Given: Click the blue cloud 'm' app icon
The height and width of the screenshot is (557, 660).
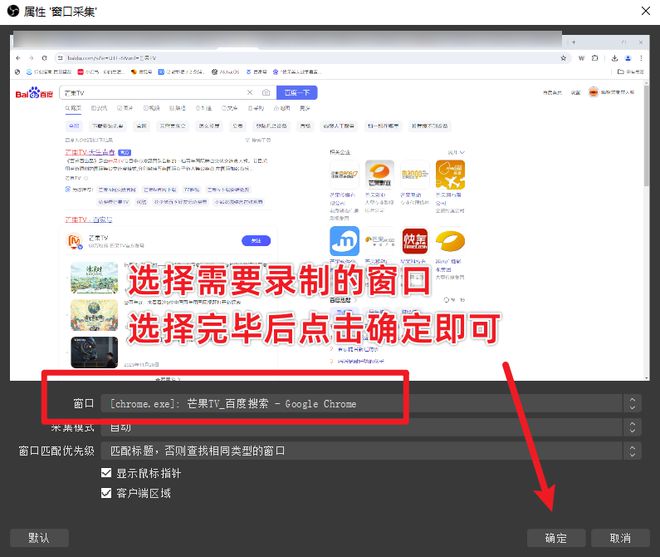Looking at the screenshot, I should point(344,241).
